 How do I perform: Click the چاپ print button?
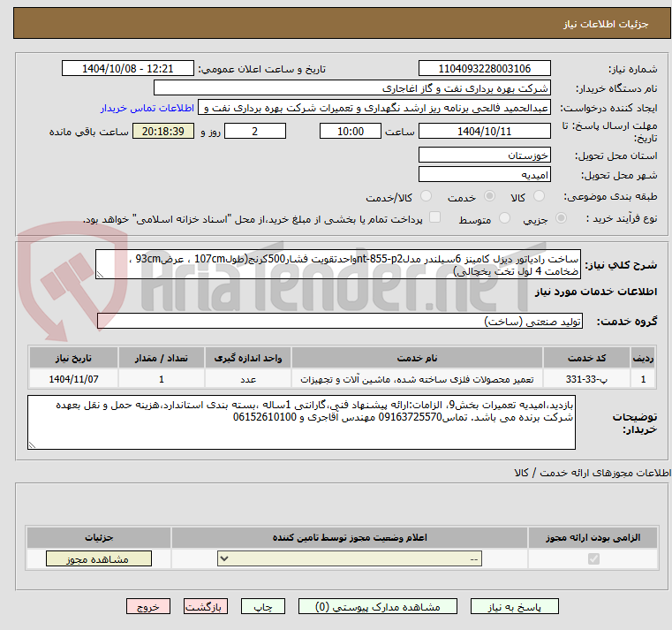263,606
